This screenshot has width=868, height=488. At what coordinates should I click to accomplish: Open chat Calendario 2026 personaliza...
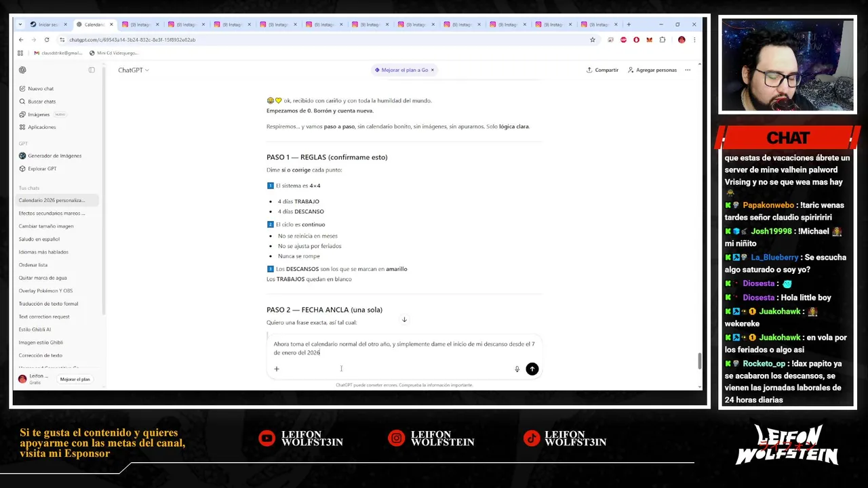click(58, 201)
